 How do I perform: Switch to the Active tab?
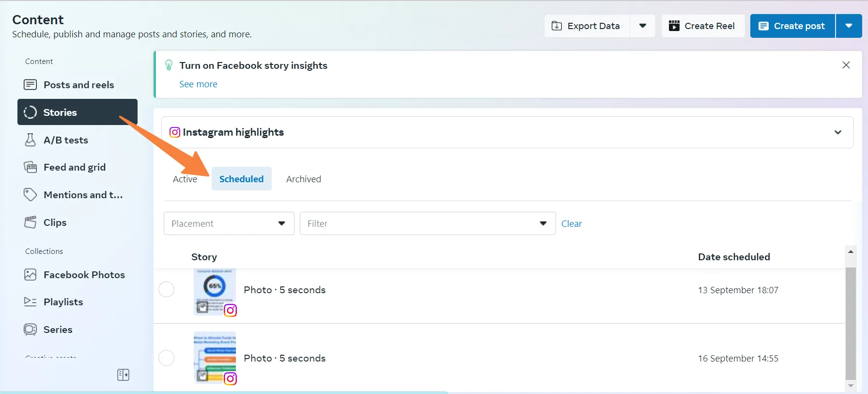coord(185,179)
